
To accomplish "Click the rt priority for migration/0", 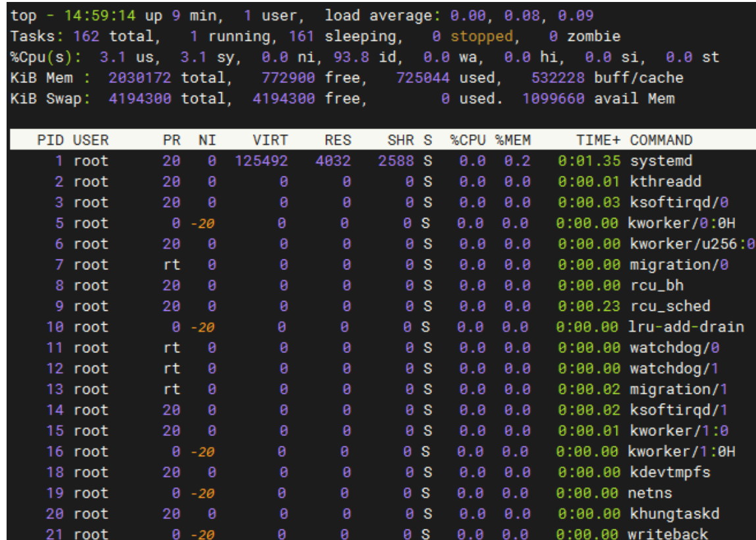I will coord(172,265).
